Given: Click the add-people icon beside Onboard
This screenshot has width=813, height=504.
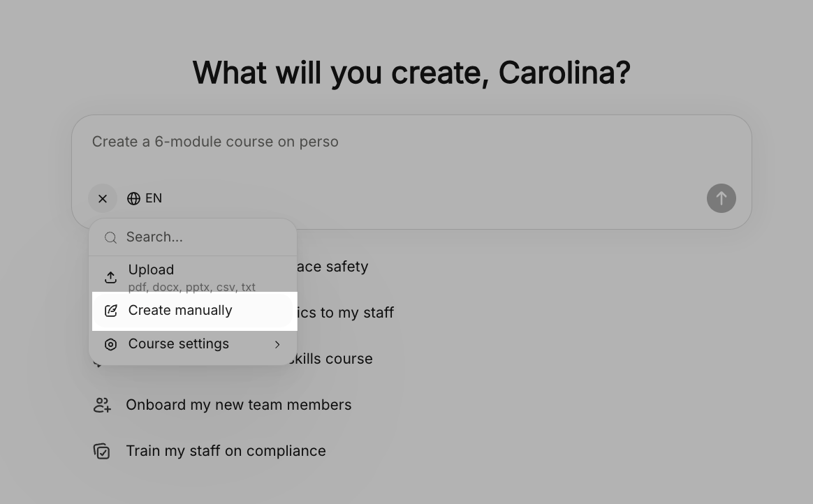Looking at the screenshot, I should 102,405.
